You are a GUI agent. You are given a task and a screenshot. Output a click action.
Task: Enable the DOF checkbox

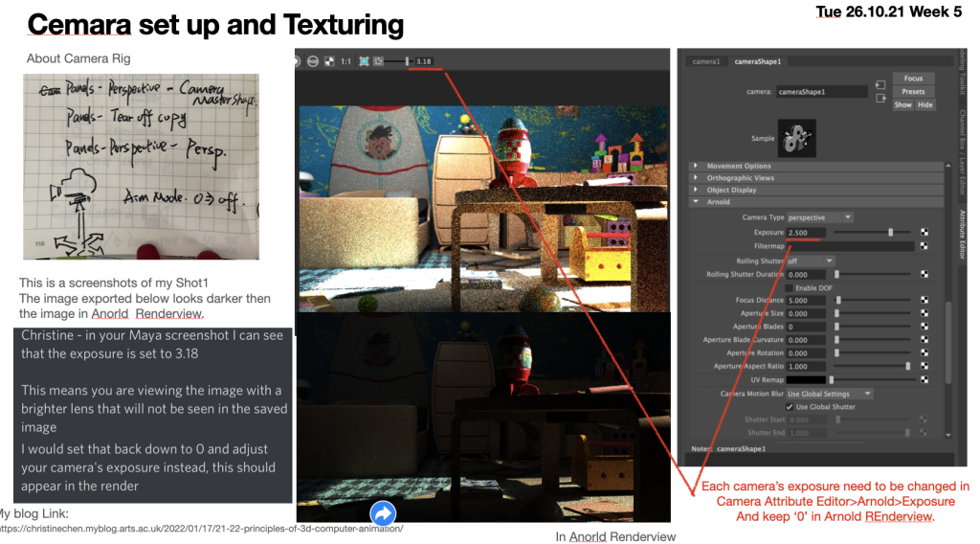tap(789, 287)
